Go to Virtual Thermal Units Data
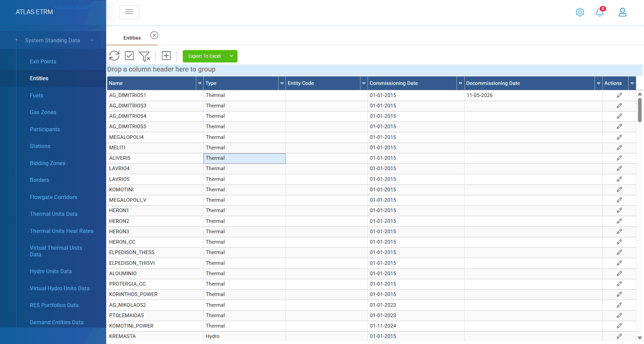This screenshot has width=644, height=344. coord(56,251)
